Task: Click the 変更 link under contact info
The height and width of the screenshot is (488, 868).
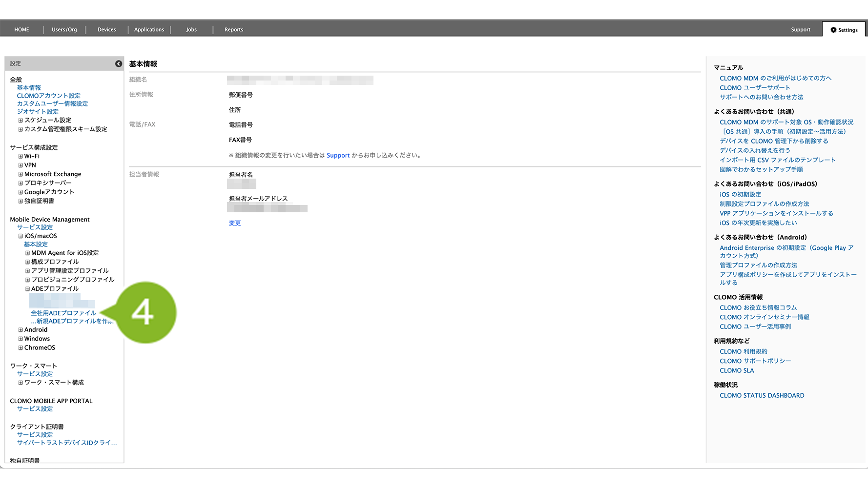Action: pos(235,224)
